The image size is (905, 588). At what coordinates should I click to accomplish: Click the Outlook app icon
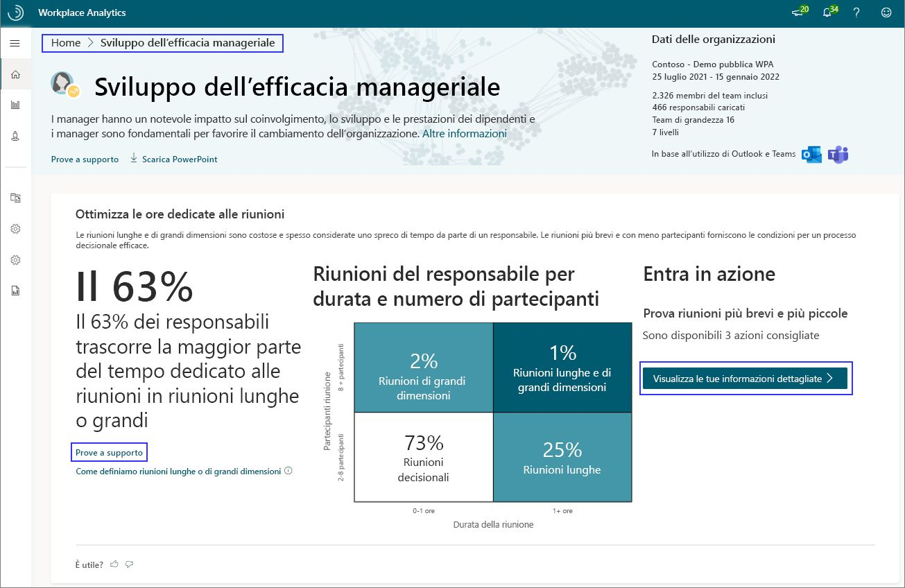pyautogui.click(x=811, y=155)
